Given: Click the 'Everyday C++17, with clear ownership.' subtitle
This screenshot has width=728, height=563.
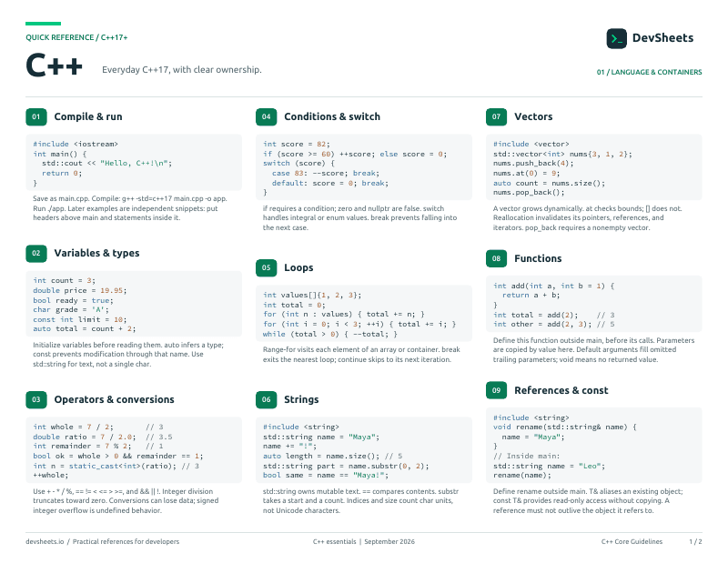Looking at the screenshot, I should tap(181, 70).
